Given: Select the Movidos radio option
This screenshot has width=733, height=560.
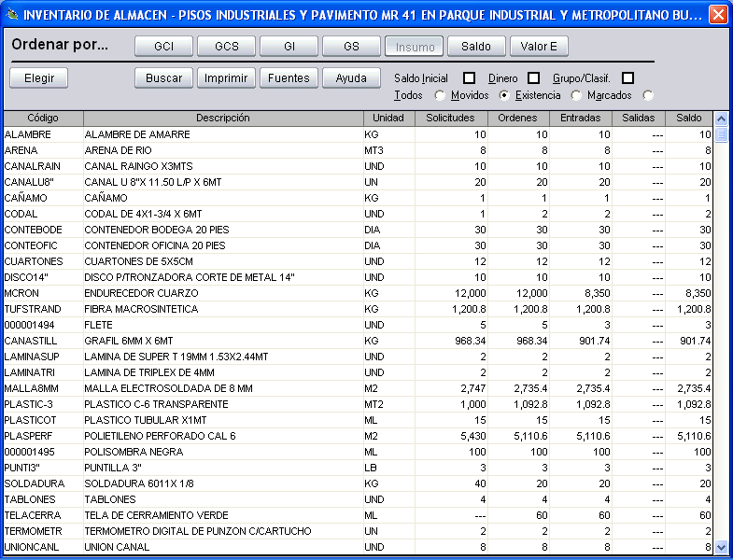Looking at the screenshot, I should point(504,95).
